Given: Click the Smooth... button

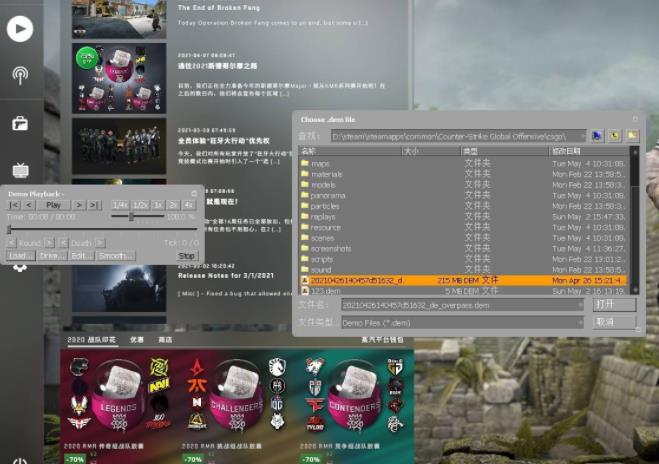Looking at the screenshot, I should pyautogui.click(x=116, y=256).
